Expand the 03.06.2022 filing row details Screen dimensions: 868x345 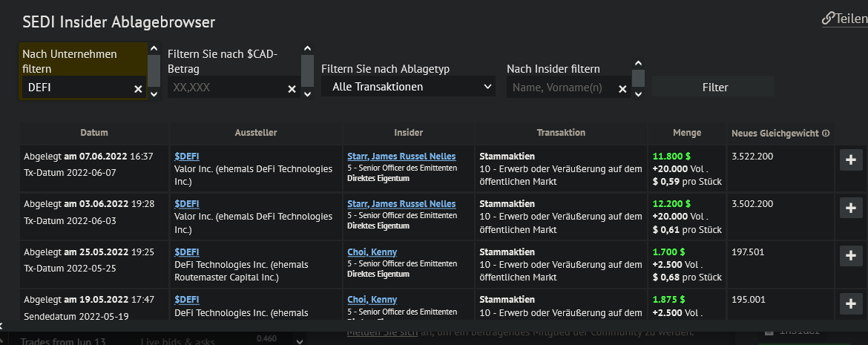[851, 208]
